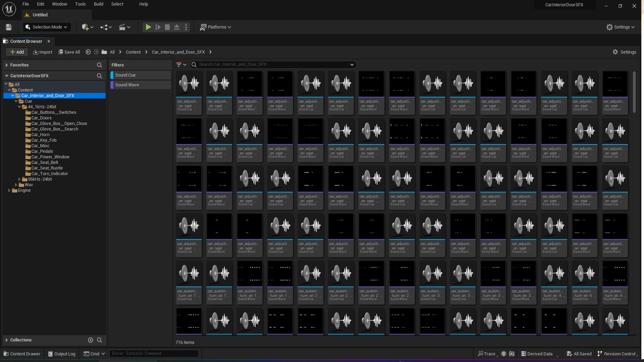Open the asset filter options dropdown
This screenshot has width=644, height=362.
[181, 64]
